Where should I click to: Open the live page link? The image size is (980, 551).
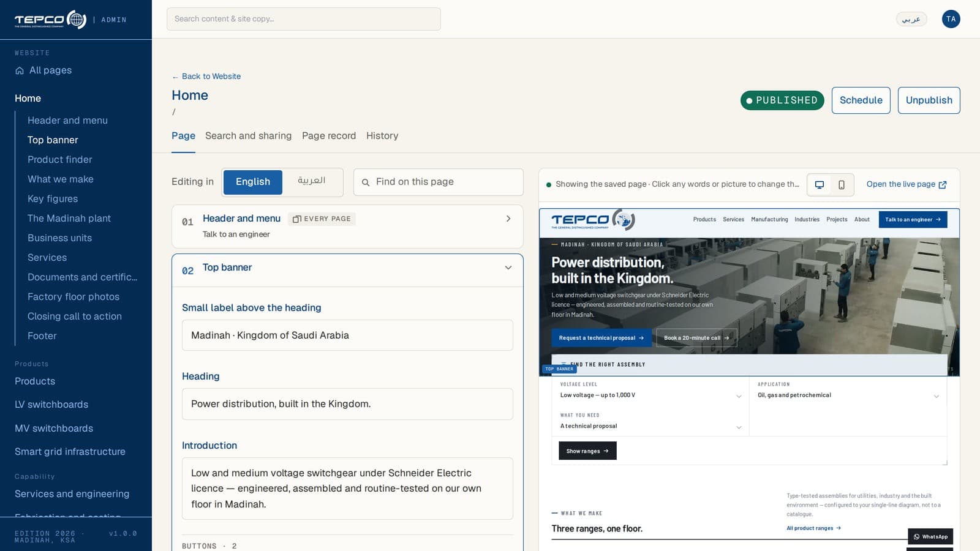tap(907, 184)
